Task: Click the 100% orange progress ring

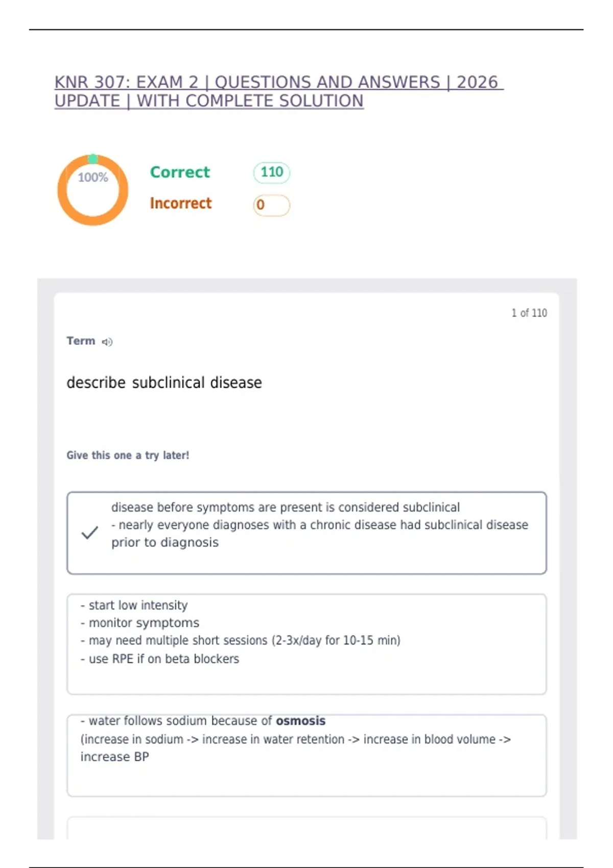Action: coord(92,190)
